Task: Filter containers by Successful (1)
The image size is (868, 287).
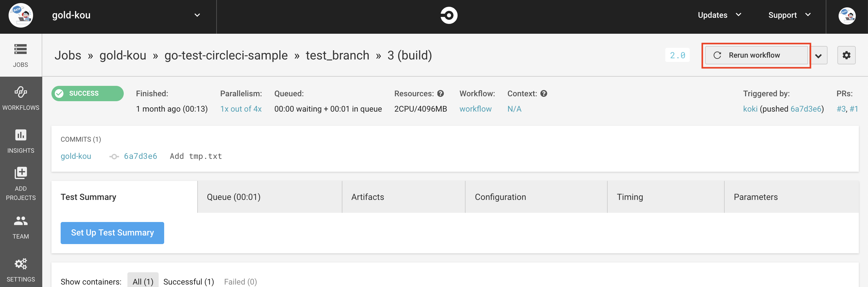Action: (188, 281)
